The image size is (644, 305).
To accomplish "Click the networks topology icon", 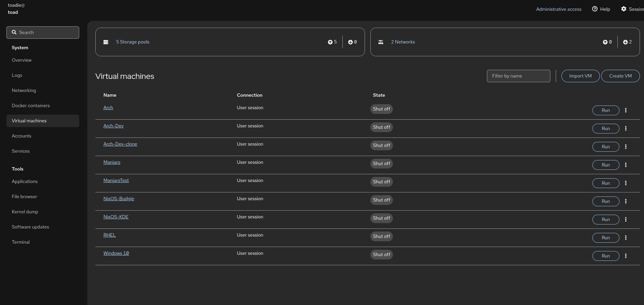I will (381, 42).
